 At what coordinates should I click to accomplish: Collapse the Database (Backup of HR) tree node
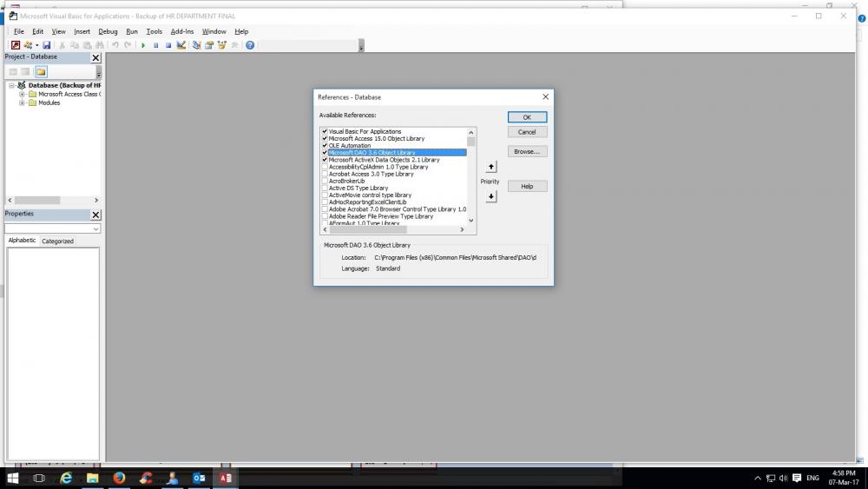point(11,85)
